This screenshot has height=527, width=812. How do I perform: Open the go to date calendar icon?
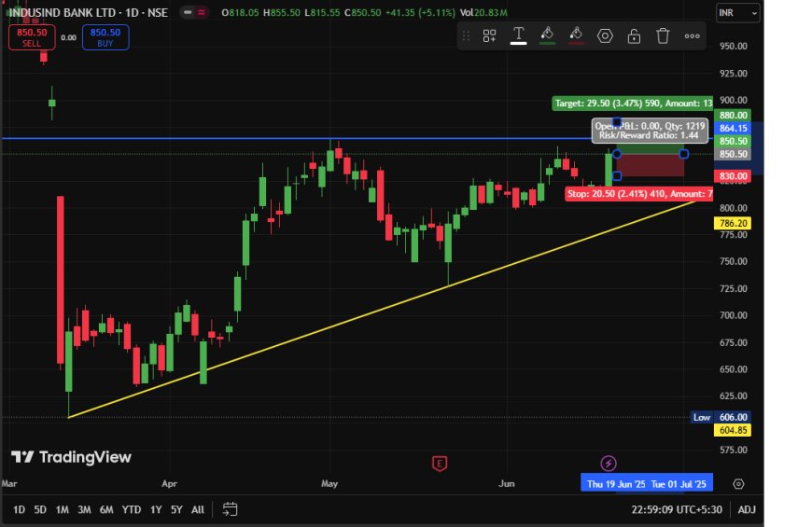tap(230, 509)
